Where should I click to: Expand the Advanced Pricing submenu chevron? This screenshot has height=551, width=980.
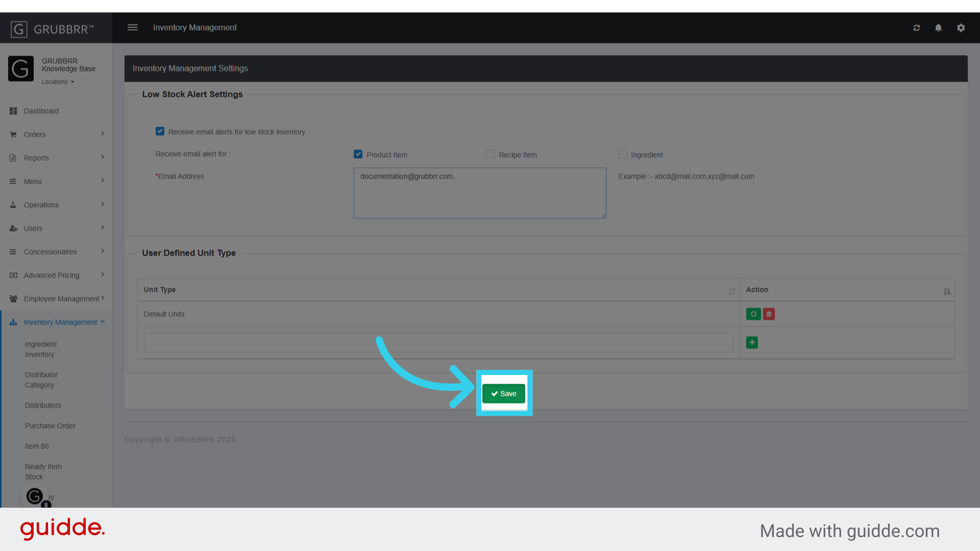[103, 275]
